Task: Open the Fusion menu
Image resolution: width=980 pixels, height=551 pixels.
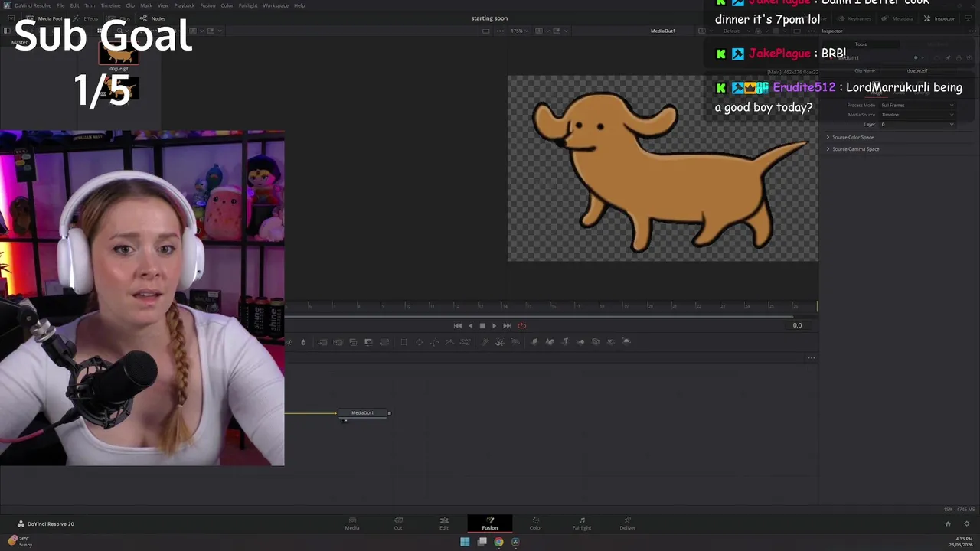Action: pos(207,5)
